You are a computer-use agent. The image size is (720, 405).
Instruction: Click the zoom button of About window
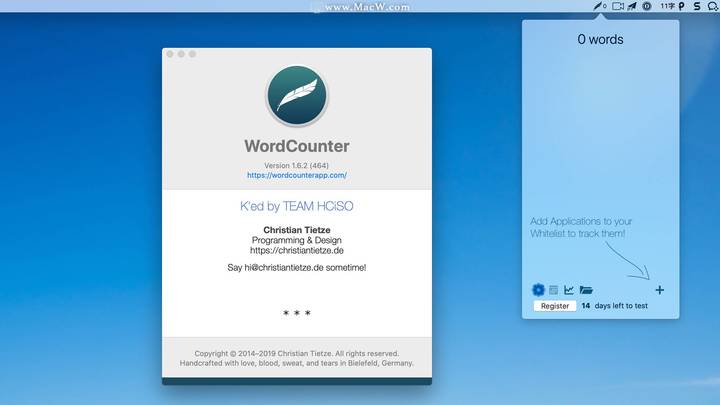pos(192,54)
